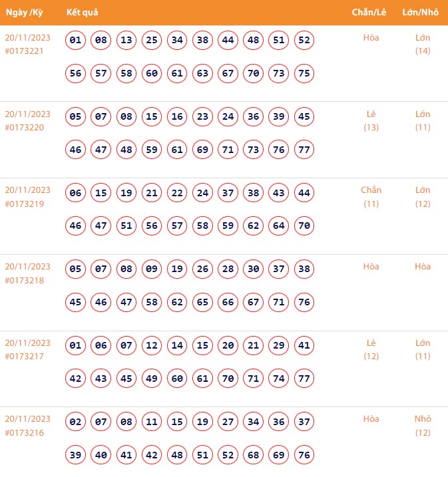Select ball 01 in draw #0173221

tap(76, 41)
